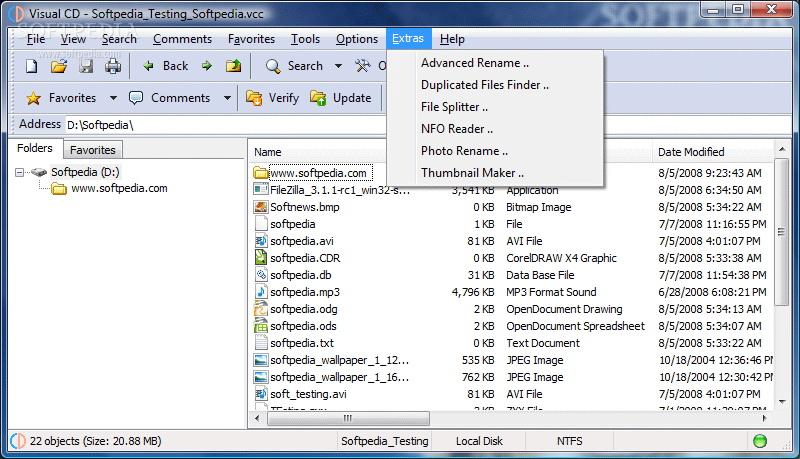Select the soft_testing.avi file
The image size is (800, 459).
click(x=308, y=394)
